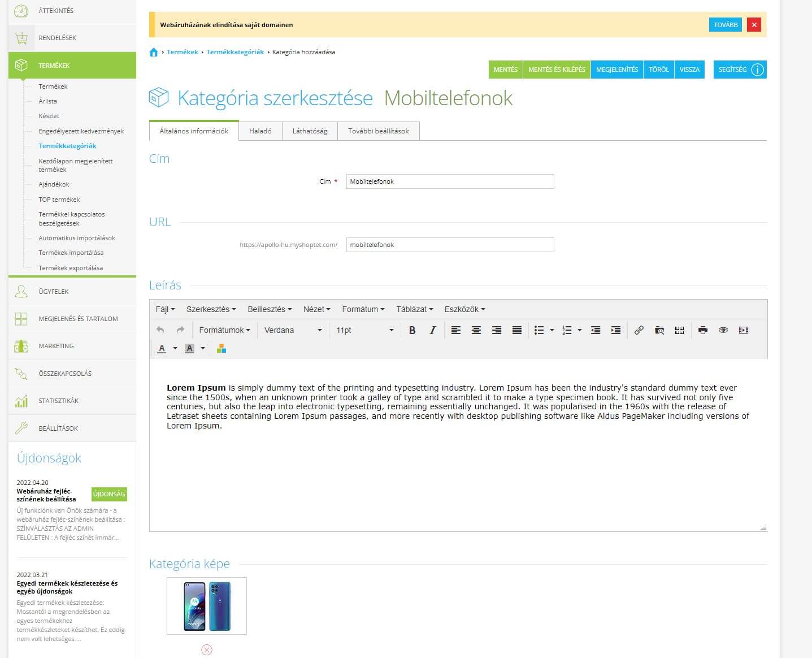Open the Formátumok styles dropdown
This screenshot has height=658, width=812.
pyautogui.click(x=224, y=330)
